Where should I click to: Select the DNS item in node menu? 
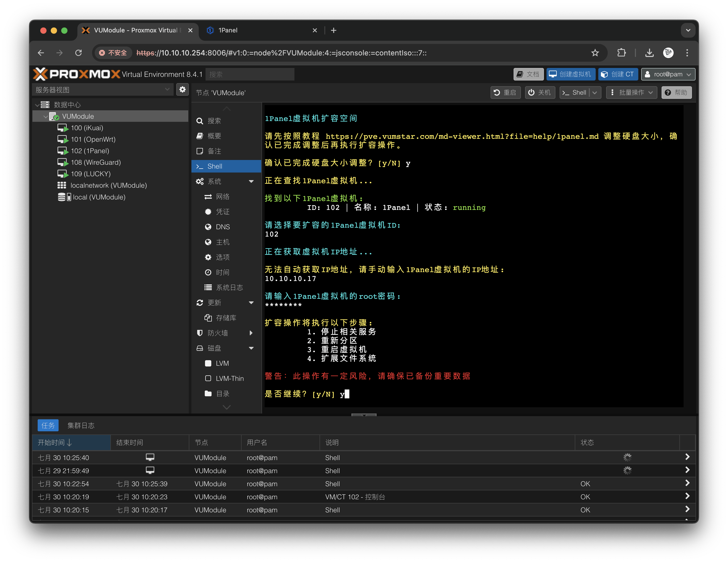[x=223, y=227]
